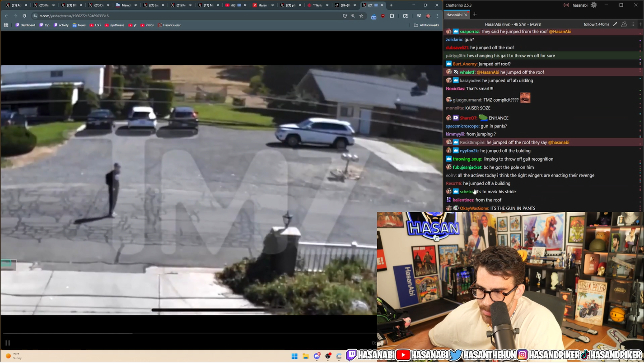This screenshot has width=644, height=363.
Task: Open Discord from the taskbar
Action: click(317, 356)
